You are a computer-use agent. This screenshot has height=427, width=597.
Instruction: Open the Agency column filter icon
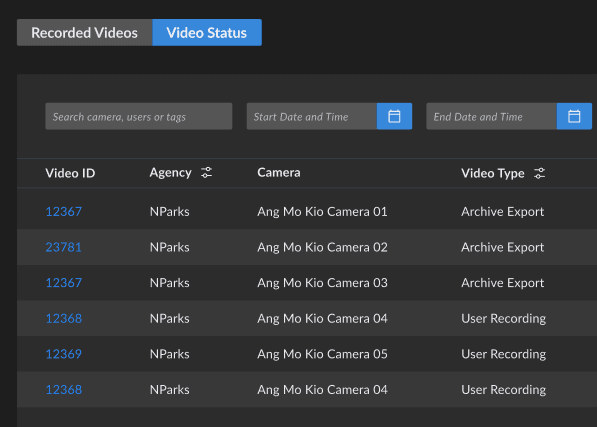coord(207,173)
